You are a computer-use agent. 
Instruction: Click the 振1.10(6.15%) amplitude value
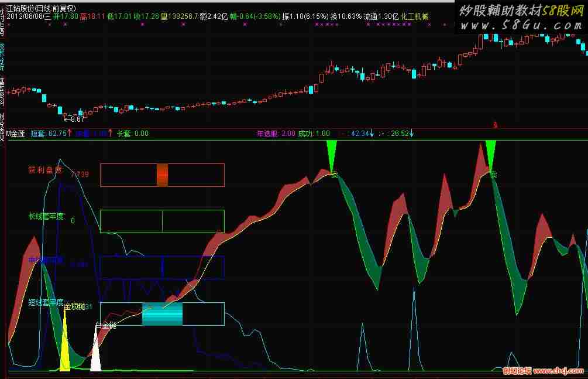pyautogui.click(x=305, y=16)
